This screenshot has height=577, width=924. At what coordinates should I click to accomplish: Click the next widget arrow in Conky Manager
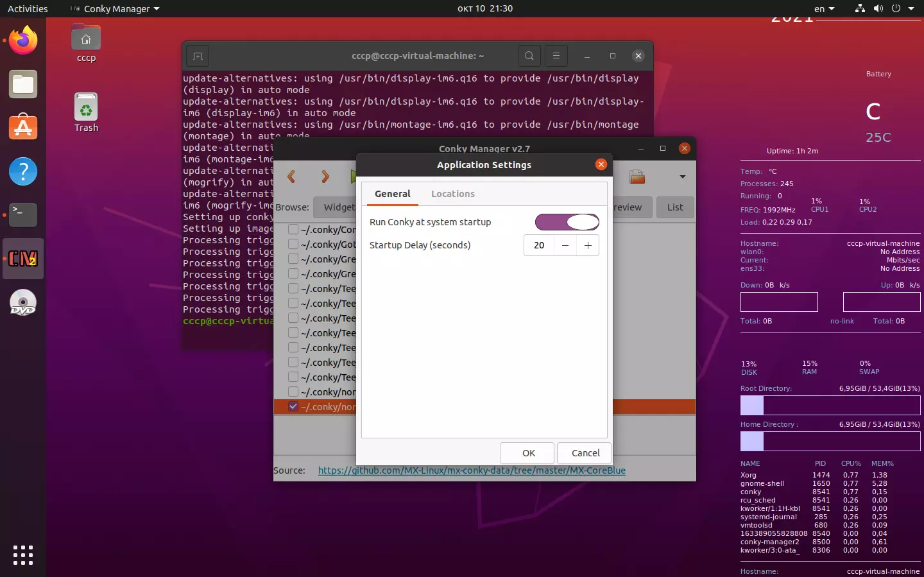pos(325,177)
